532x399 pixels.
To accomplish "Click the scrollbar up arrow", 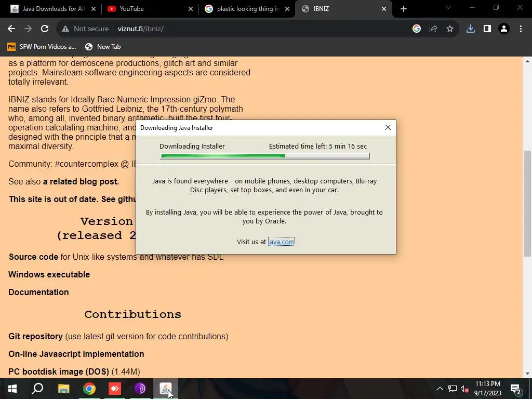I will pyautogui.click(x=528, y=61).
